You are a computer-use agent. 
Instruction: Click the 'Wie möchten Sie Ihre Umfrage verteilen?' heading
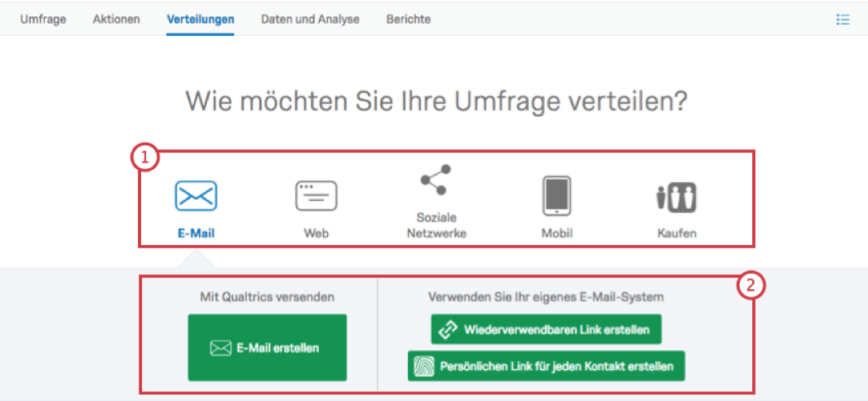436,100
